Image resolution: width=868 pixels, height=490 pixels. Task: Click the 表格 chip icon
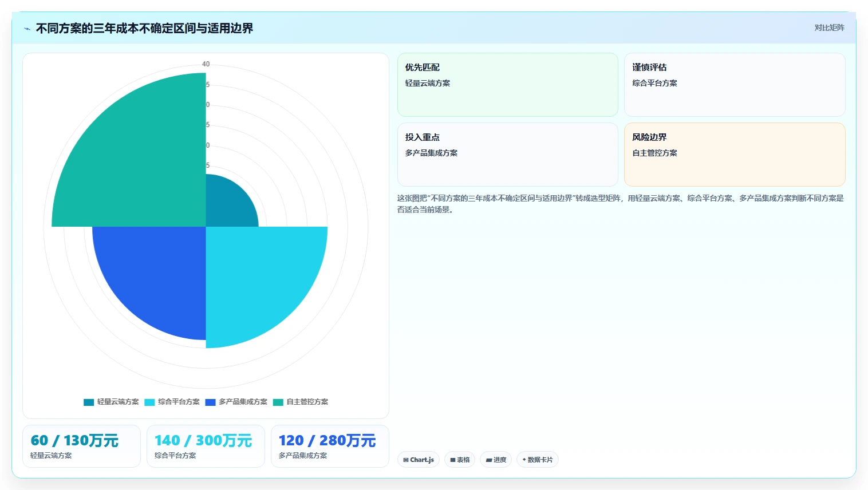click(x=453, y=460)
